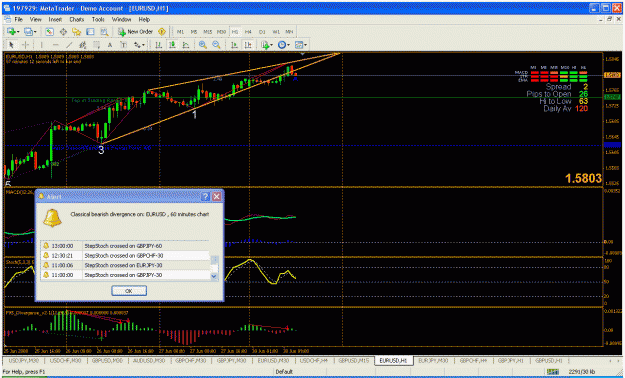
Task: Click the New Order button
Action: pos(136,32)
